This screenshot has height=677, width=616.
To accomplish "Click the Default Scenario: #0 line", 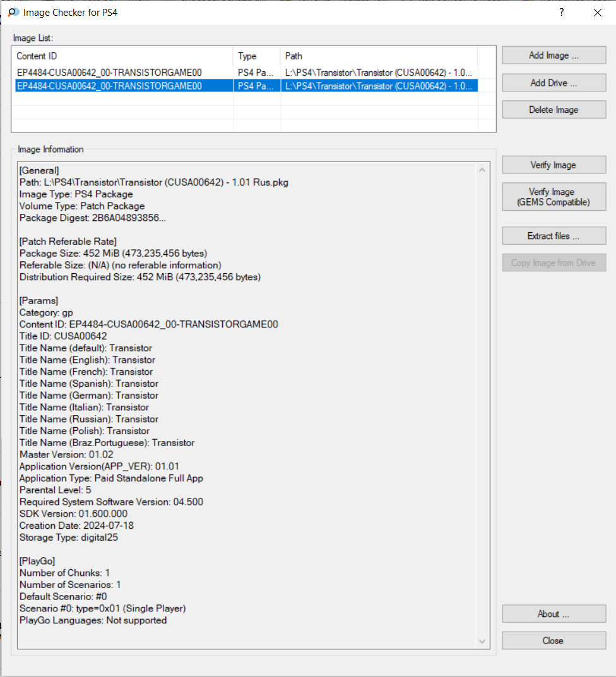I will tap(63, 596).
